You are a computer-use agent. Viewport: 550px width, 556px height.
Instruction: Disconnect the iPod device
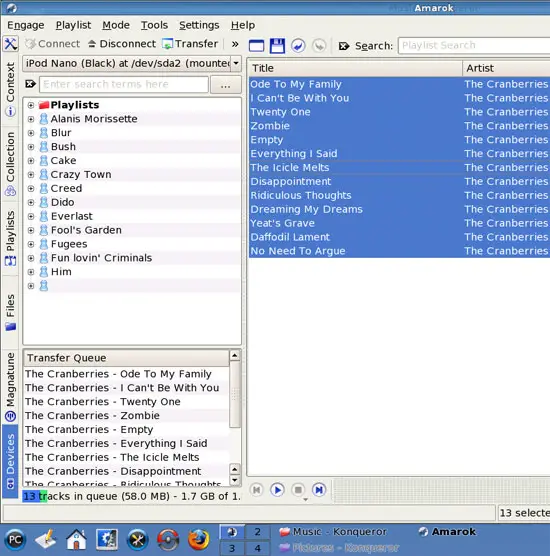pyautogui.click(x=122, y=44)
